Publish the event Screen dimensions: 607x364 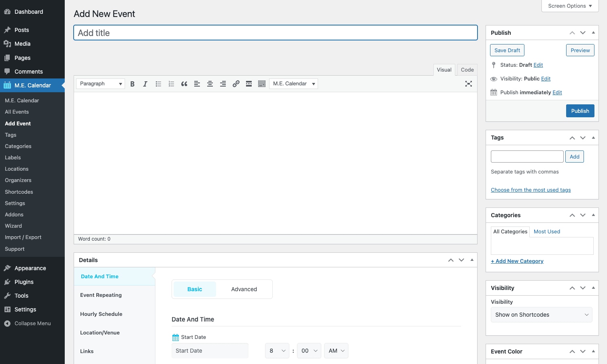(x=580, y=111)
